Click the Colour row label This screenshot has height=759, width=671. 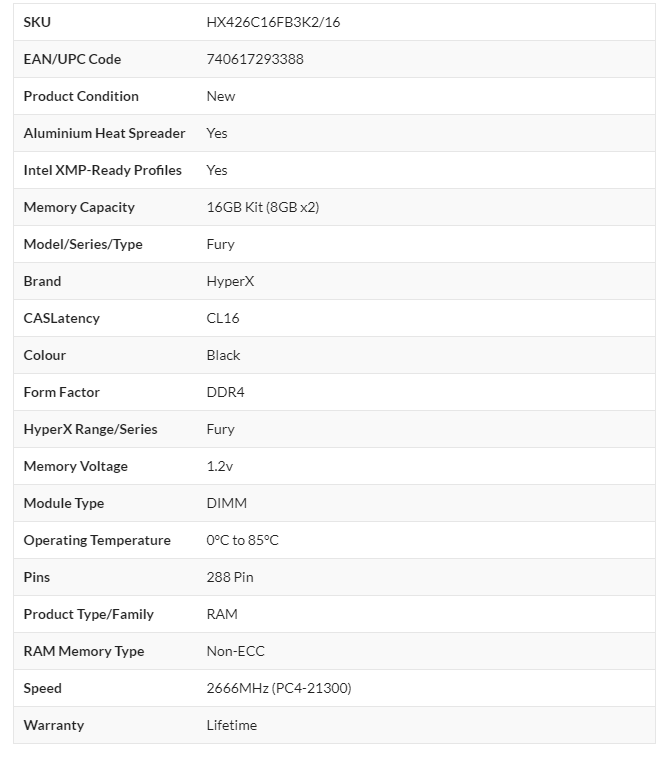click(x=45, y=355)
